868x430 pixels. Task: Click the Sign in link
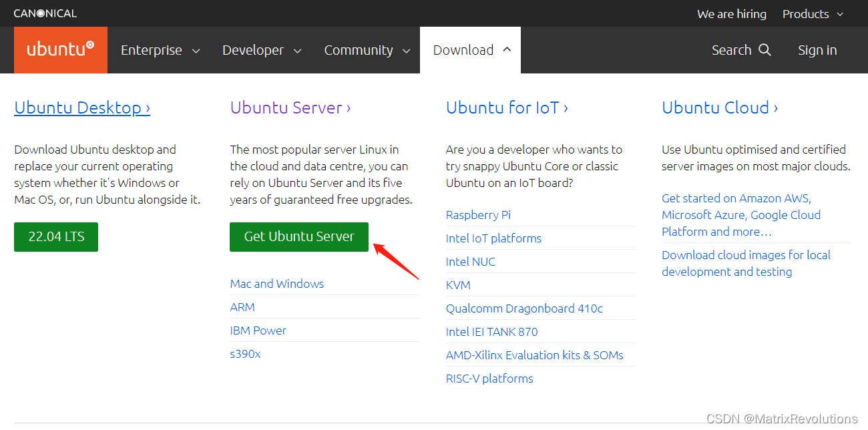pyautogui.click(x=817, y=49)
